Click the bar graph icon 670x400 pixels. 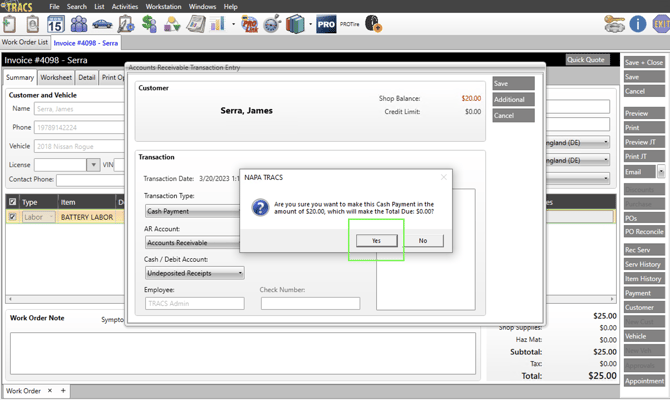tap(217, 24)
